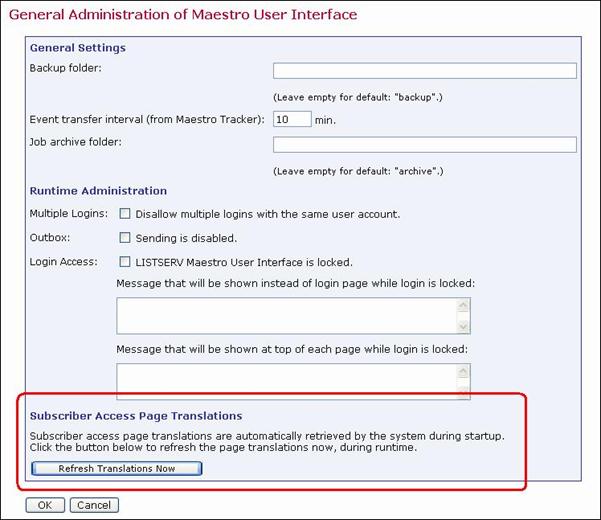The image size is (601, 520).
Task: Check the Sending is disabled box
Action: (125, 238)
